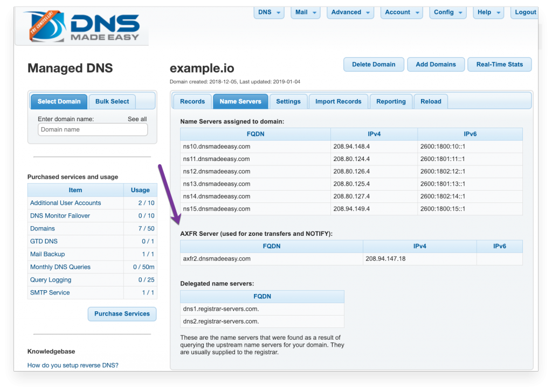The height and width of the screenshot is (392, 552).
Task: Click the Domains service link
Action: pyautogui.click(x=42, y=228)
